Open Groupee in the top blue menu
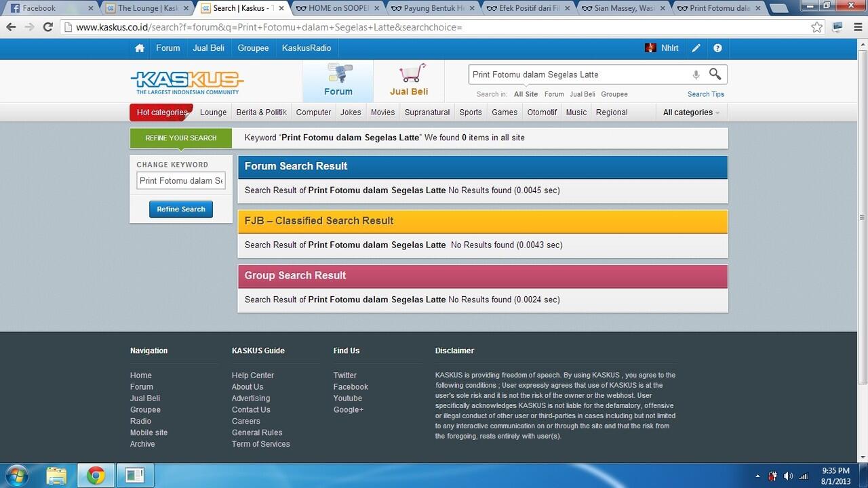This screenshot has width=868, height=488. pos(254,48)
